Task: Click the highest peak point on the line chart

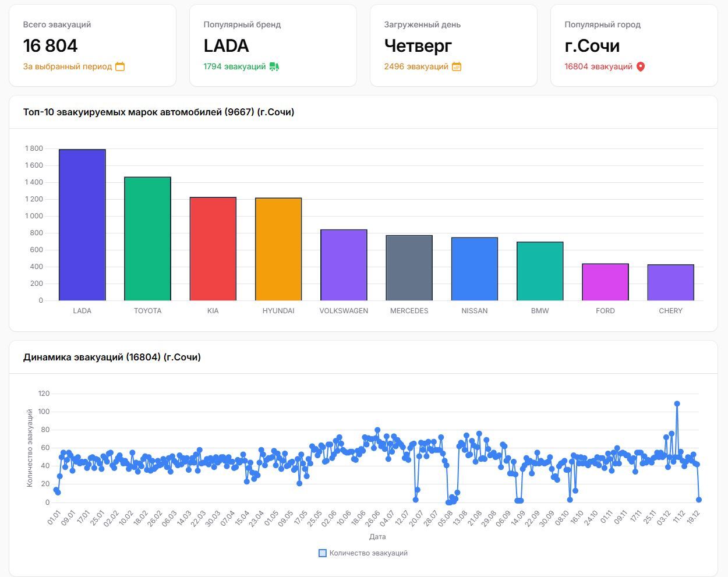Action: pos(677,403)
